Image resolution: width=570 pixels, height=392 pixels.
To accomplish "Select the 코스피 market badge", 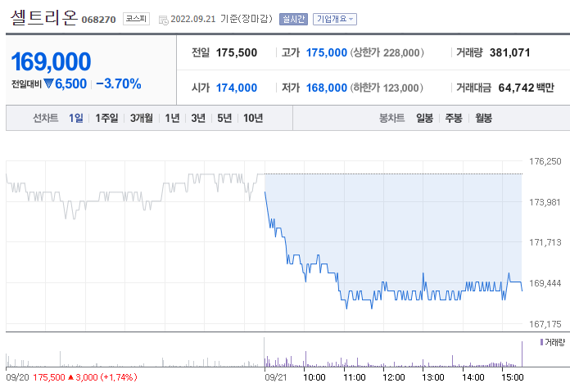I will tap(136, 19).
